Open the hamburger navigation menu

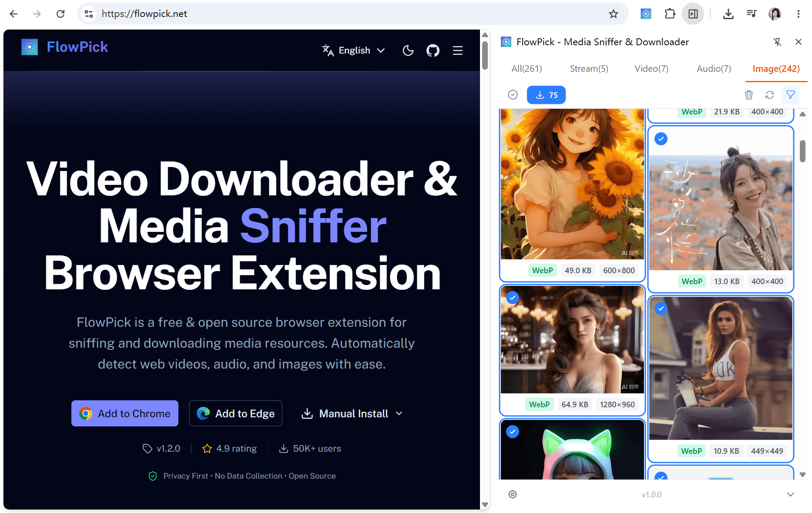click(458, 50)
